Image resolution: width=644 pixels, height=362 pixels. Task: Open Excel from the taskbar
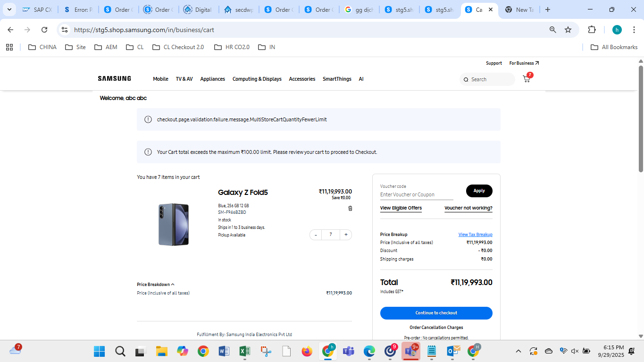point(244,351)
